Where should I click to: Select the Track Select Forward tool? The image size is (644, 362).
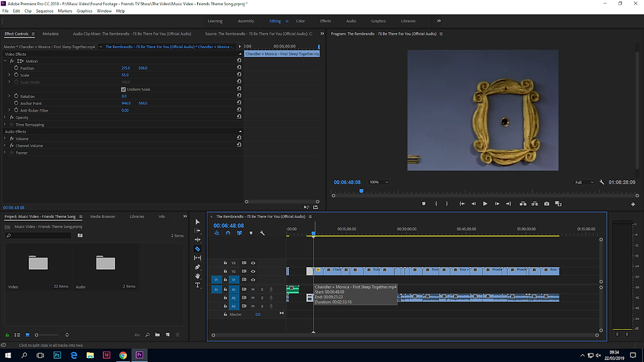click(198, 231)
